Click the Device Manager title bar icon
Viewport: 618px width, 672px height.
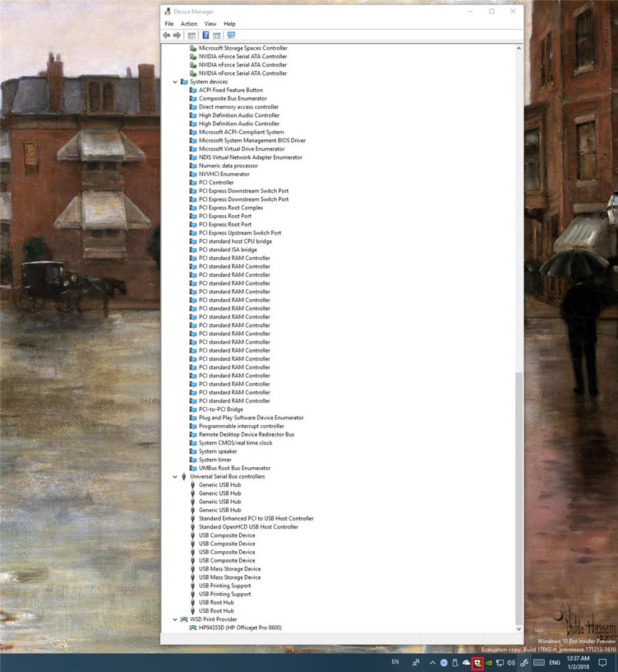167,12
